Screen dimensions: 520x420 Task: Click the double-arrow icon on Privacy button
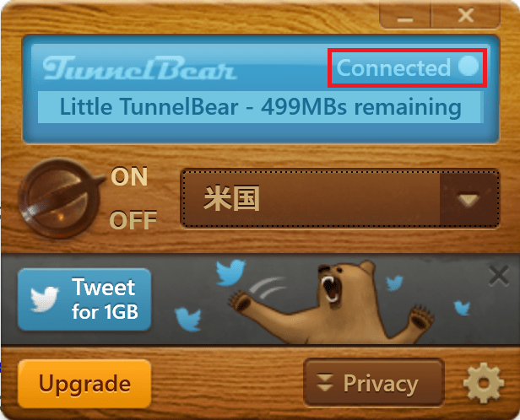(325, 383)
